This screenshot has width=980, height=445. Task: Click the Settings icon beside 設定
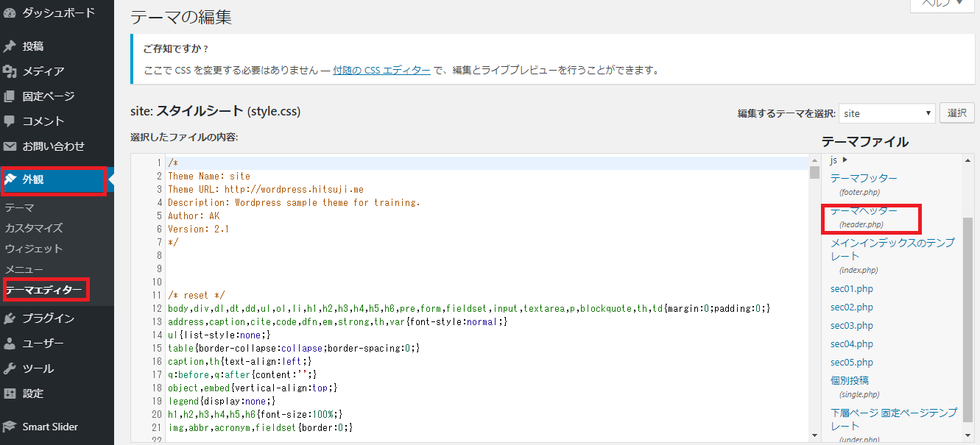coord(10,394)
